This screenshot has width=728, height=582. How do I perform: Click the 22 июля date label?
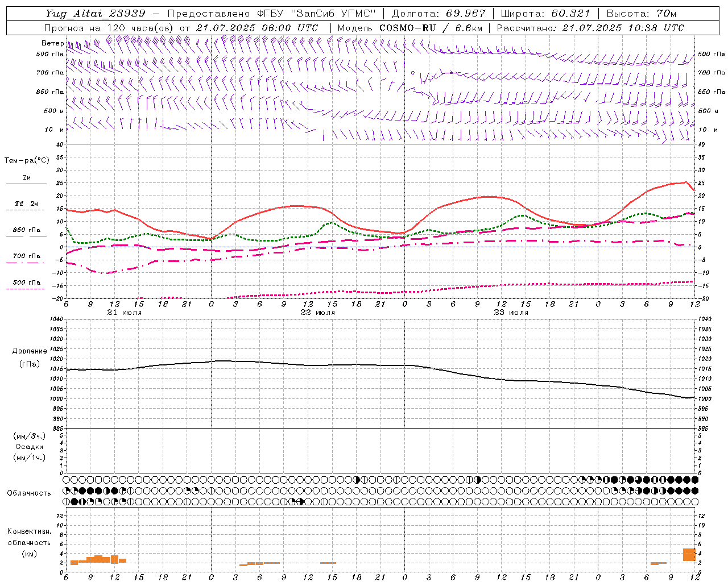point(318,313)
